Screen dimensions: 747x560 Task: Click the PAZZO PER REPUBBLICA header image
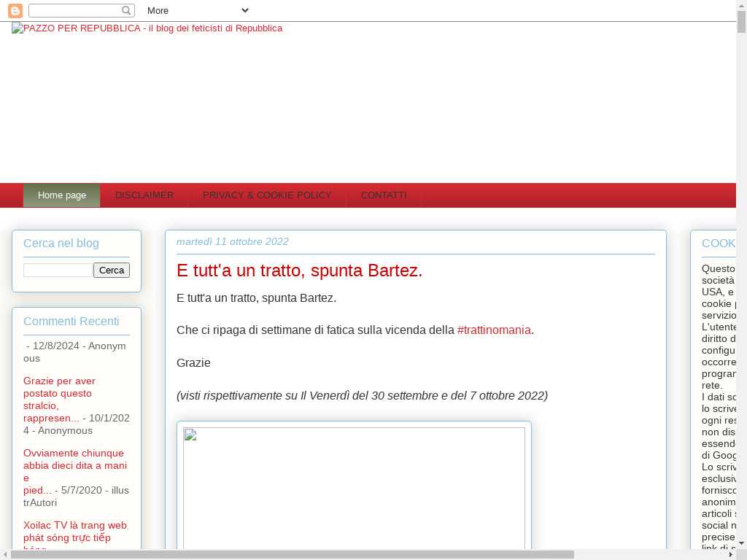(147, 28)
